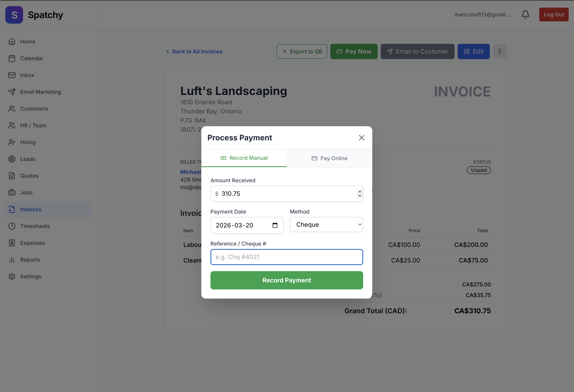Open Hiring in the sidebar
Screen dimensions: 574x392
[48, 142]
